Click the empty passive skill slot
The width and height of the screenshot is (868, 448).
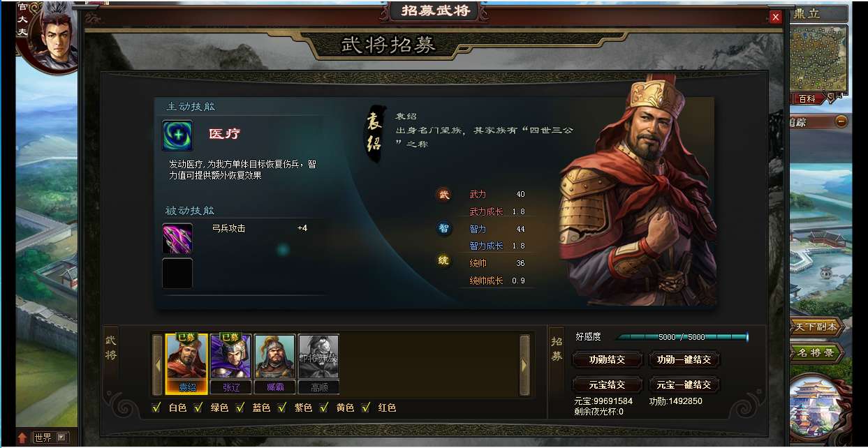pyautogui.click(x=177, y=273)
